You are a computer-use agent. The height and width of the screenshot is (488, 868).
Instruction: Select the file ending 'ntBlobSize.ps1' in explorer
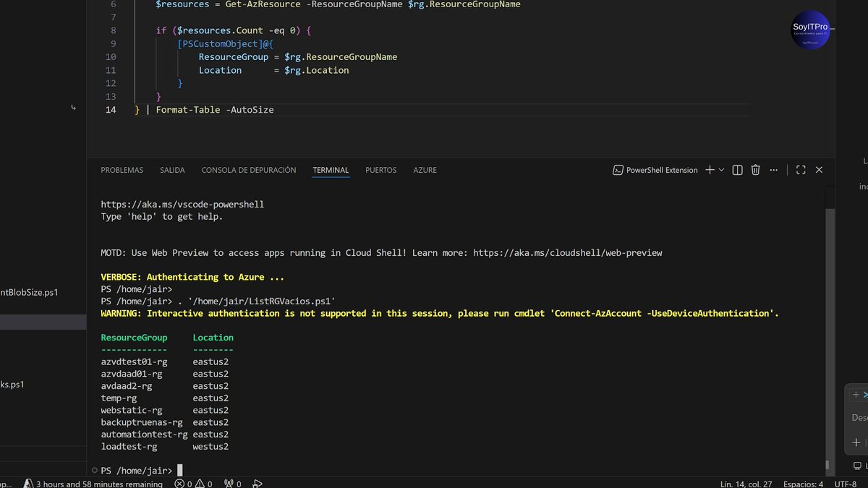click(x=29, y=293)
